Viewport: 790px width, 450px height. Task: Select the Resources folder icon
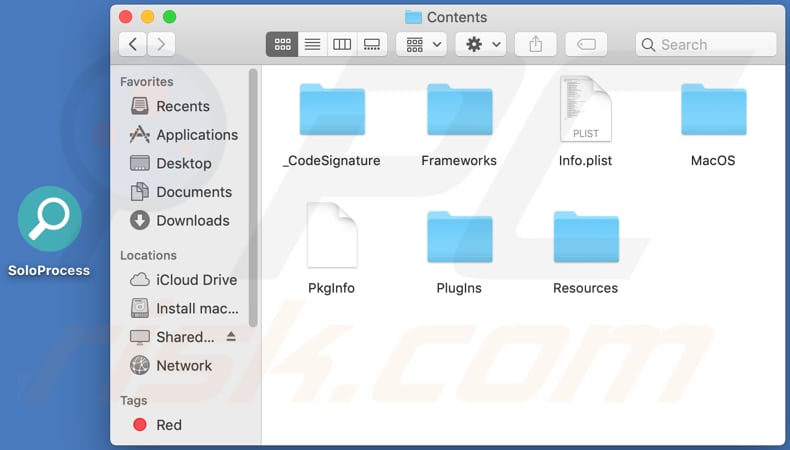586,237
